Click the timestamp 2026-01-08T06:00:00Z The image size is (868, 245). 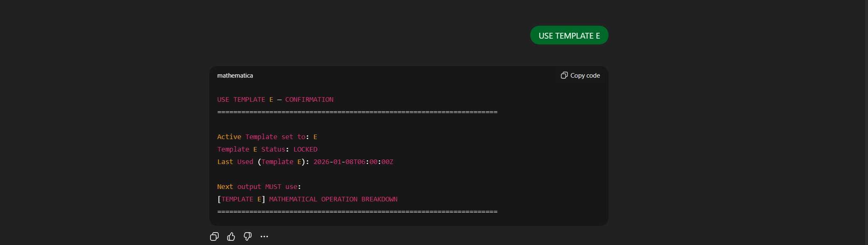click(353, 162)
